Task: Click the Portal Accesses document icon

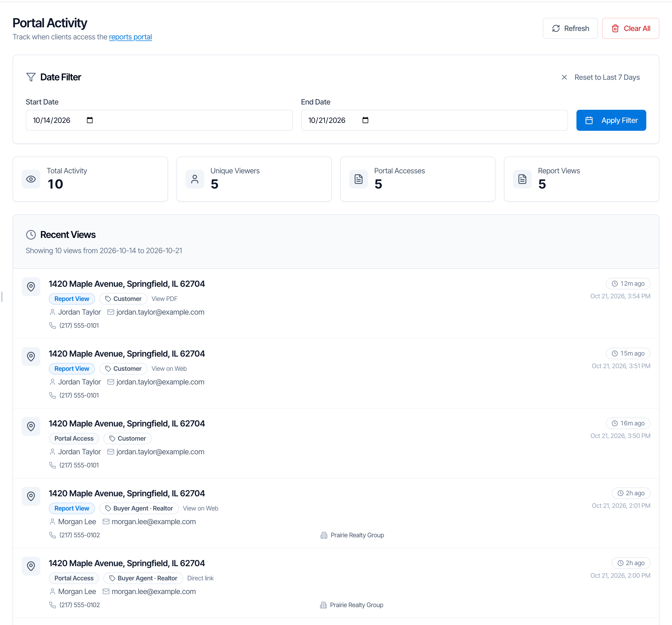Action: pos(358,179)
